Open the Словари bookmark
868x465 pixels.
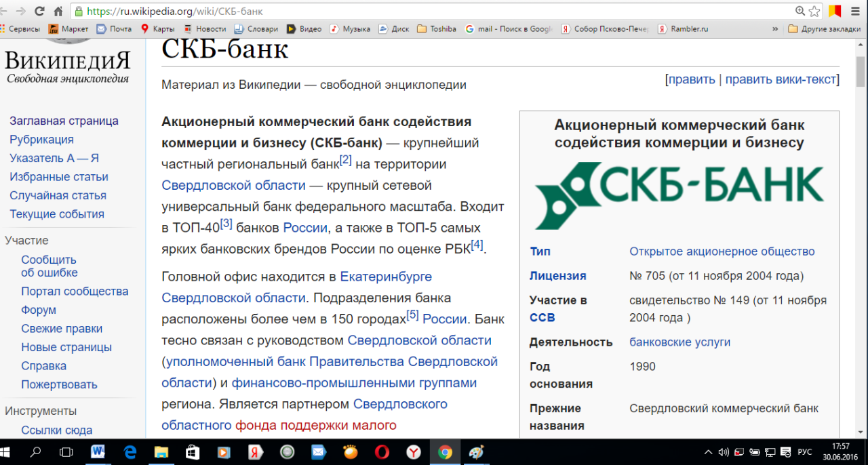point(256,29)
